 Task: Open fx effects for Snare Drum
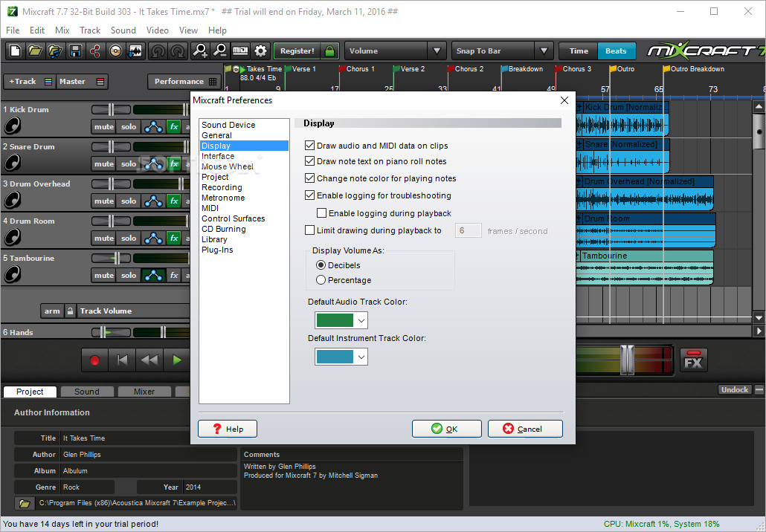pyautogui.click(x=174, y=164)
